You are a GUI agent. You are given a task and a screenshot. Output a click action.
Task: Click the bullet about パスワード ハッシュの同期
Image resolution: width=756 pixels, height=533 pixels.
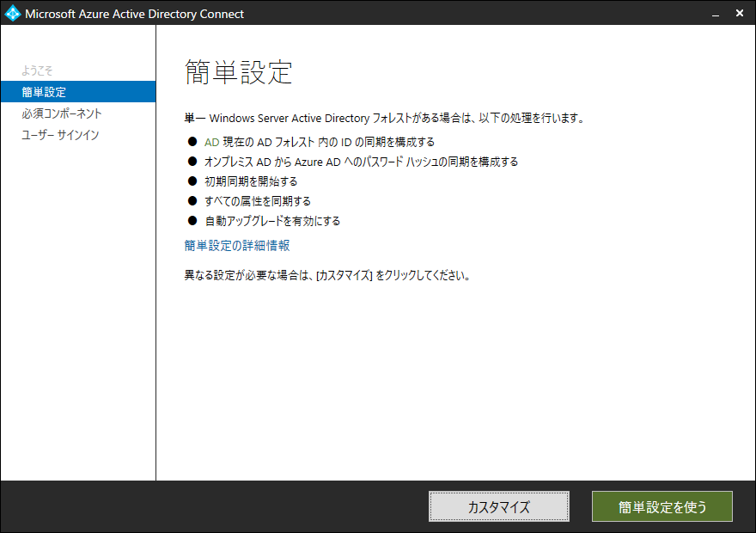(361, 162)
